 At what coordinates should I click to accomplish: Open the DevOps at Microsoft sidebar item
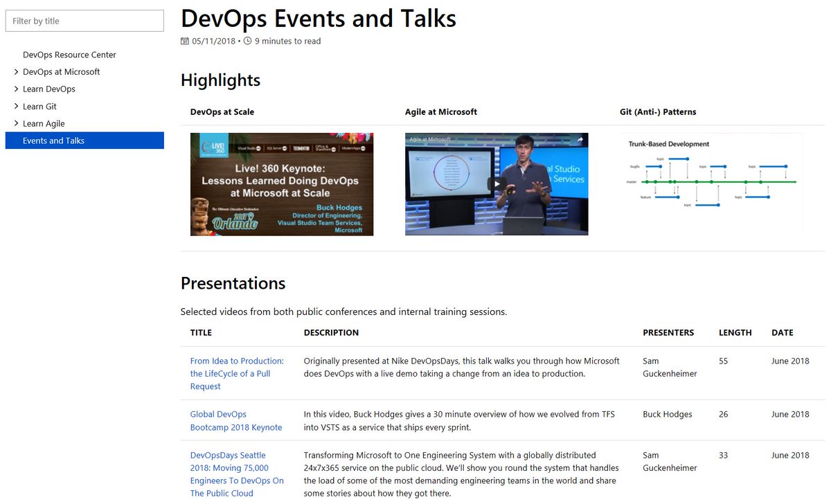click(61, 72)
